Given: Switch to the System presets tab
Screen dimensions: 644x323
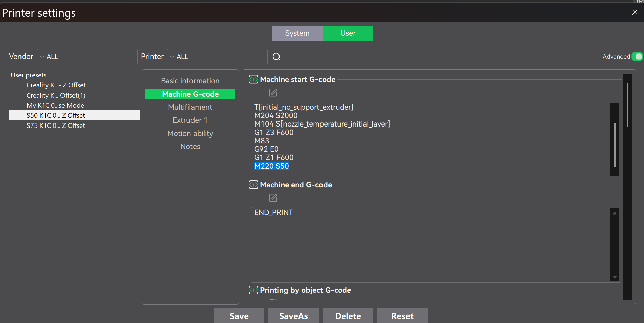Looking at the screenshot, I should point(297,33).
